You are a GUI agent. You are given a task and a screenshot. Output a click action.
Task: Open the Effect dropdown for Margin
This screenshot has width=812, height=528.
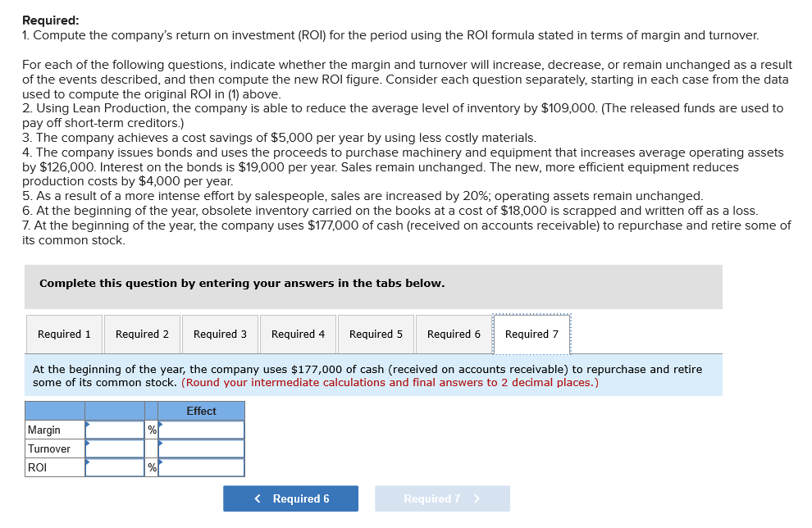(x=202, y=429)
